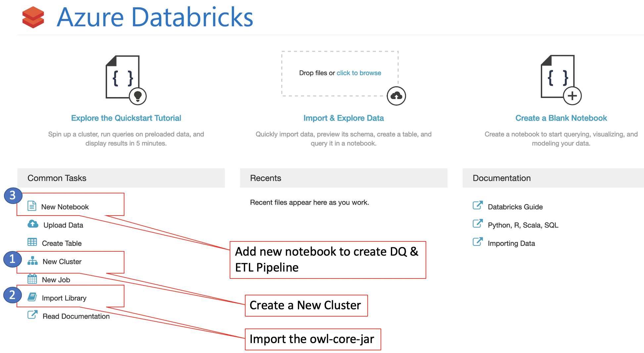Image resolution: width=644 pixels, height=353 pixels.
Task: Click the Upload Data cloud icon
Action: click(33, 224)
